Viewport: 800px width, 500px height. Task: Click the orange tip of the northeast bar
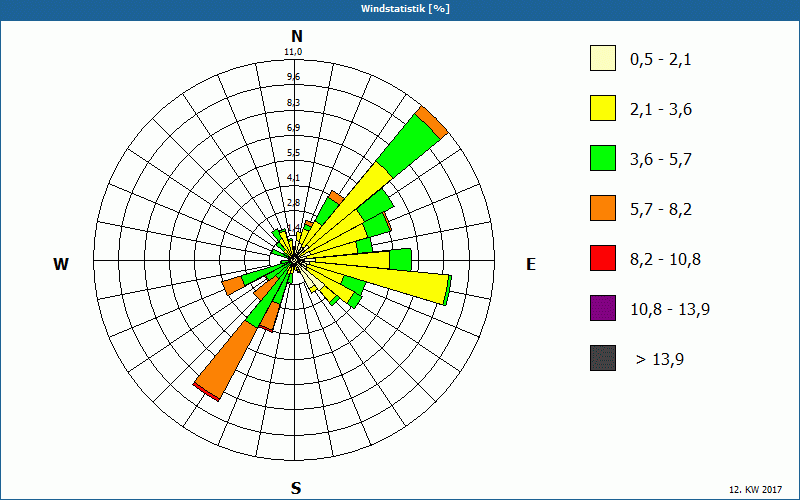tap(432, 122)
